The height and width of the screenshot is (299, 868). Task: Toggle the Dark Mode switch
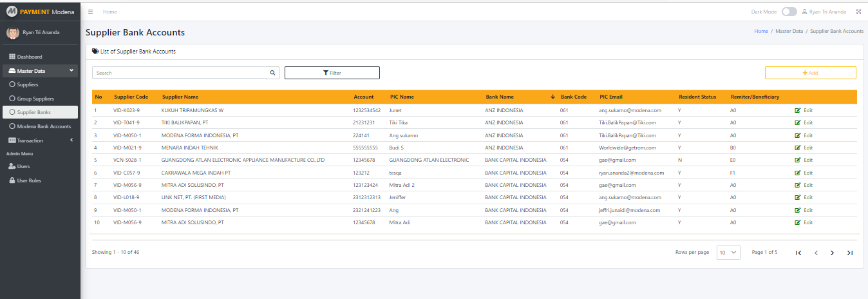point(789,12)
